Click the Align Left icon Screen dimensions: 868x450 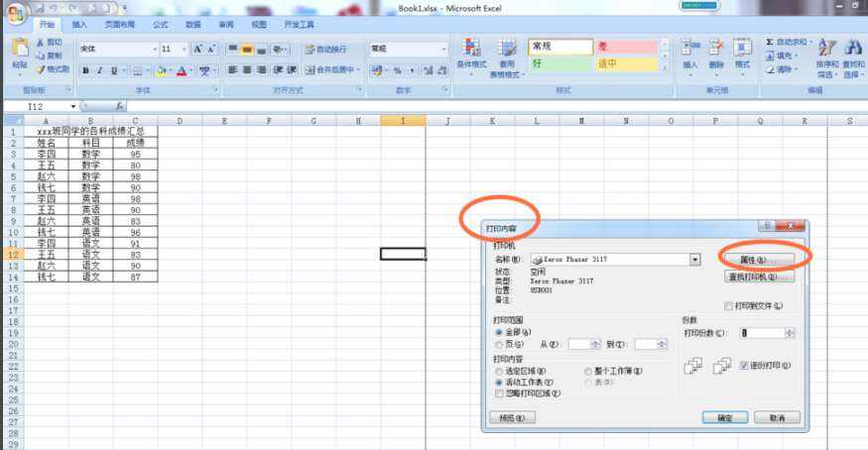232,69
